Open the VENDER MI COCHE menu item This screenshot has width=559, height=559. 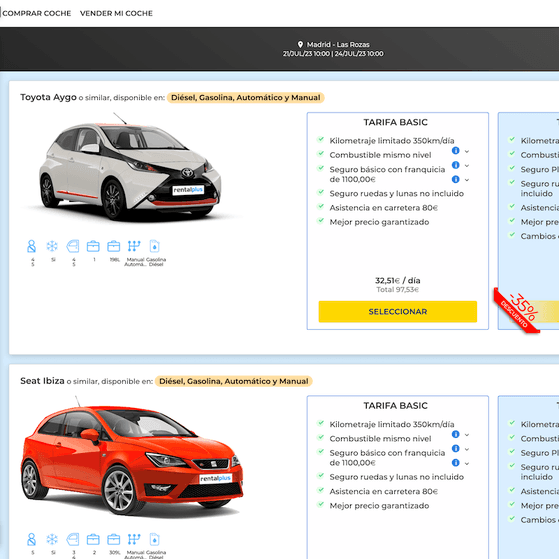(116, 13)
